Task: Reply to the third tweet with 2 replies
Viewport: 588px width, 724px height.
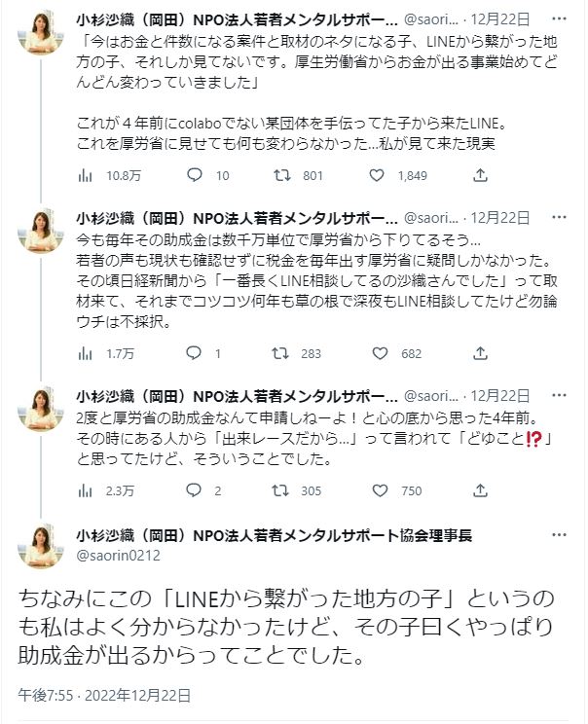Action: click(194, 490)
